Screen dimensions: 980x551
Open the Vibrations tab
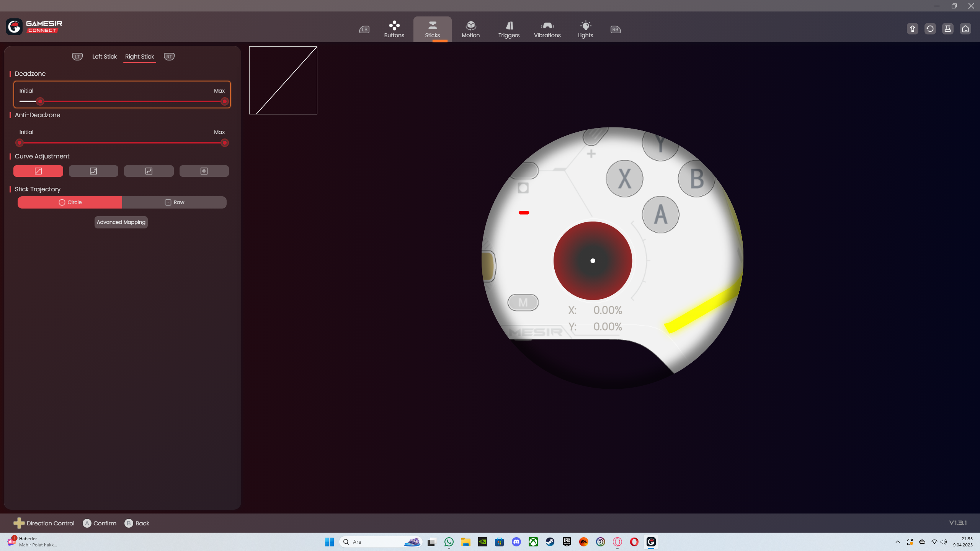547,29
